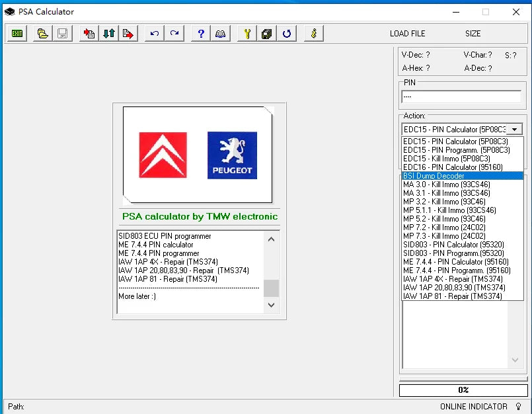532x414 pixels.
Task: Click inside the PIN input field
Action: pyautogui.click(x=461, y=97)
